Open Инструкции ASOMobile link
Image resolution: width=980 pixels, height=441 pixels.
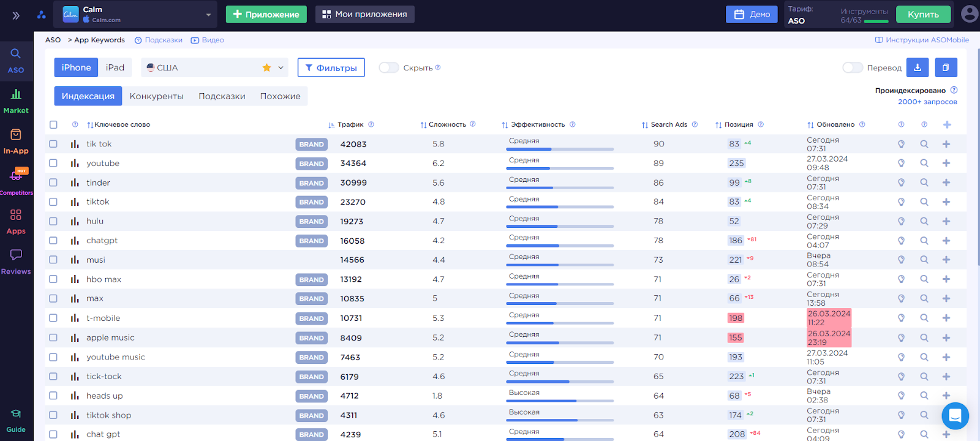[922, 40]
